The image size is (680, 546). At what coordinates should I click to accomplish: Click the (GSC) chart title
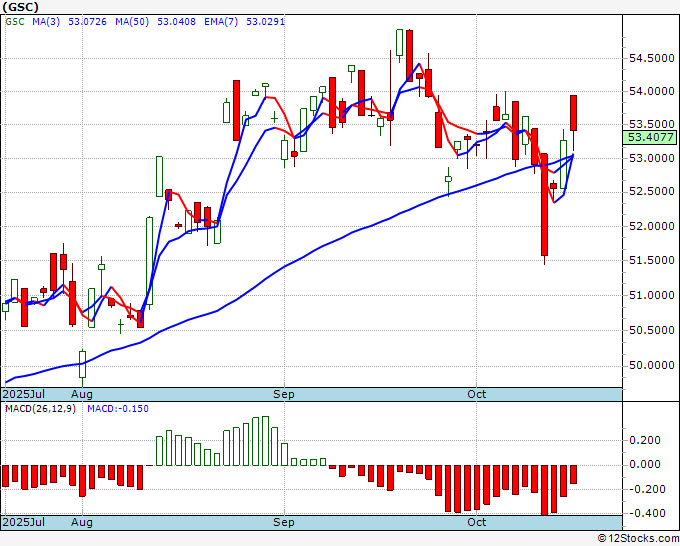coord(20,7)
